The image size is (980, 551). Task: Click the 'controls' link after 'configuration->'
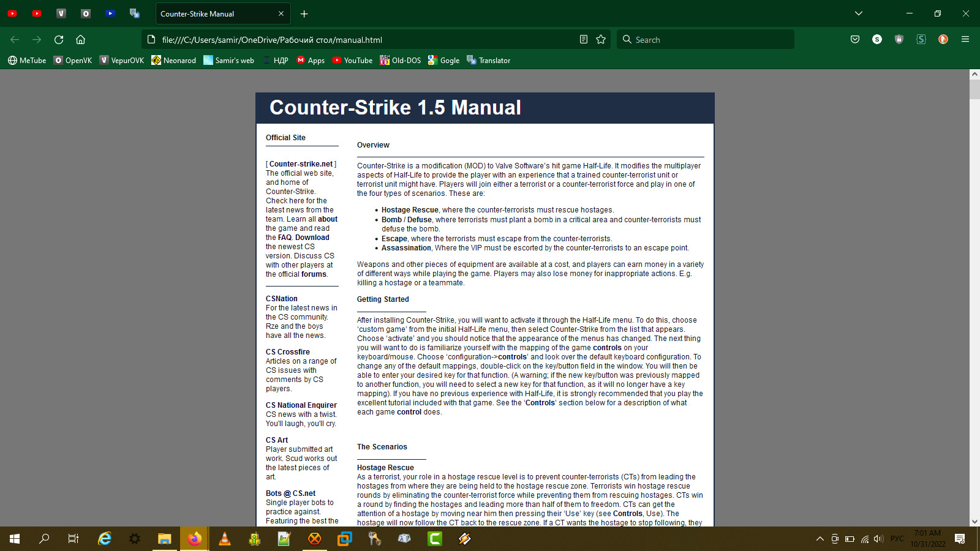pyautogui.click(x=512, y=357)
